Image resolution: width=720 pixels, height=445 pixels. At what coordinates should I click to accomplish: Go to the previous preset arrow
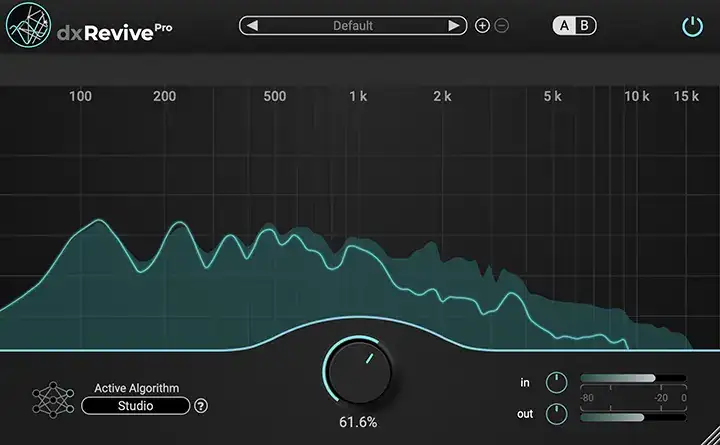pyautogui.click(x=252, y=26)
